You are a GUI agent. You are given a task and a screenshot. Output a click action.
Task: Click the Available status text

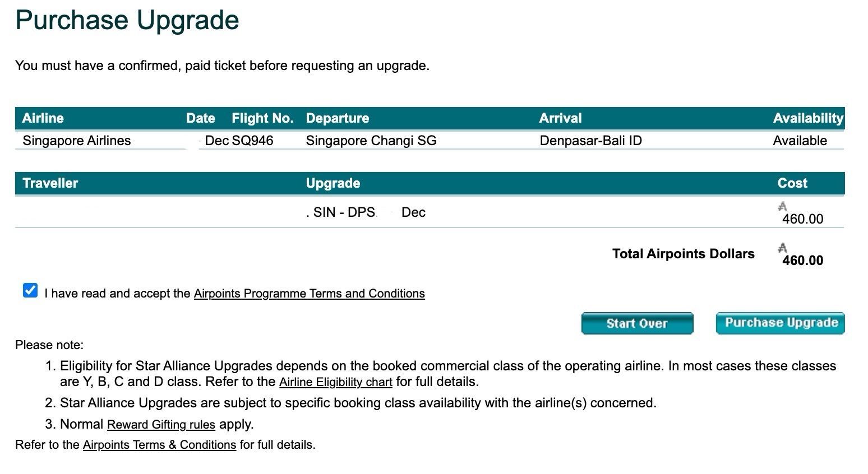point(800,141)
